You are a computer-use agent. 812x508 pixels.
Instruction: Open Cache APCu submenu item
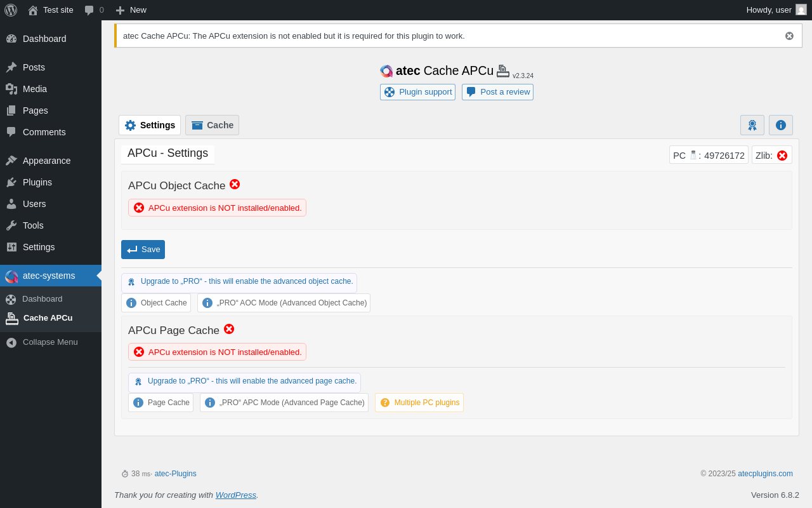tap(51, 318)
